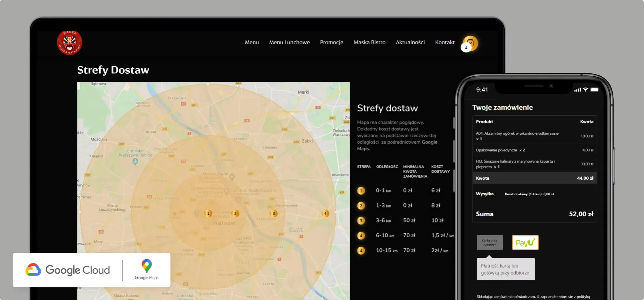The height and width of the screenshot is (300, 644).
Task: Click the 'Marki' label on the map
Action: click(x=303, y=92)
